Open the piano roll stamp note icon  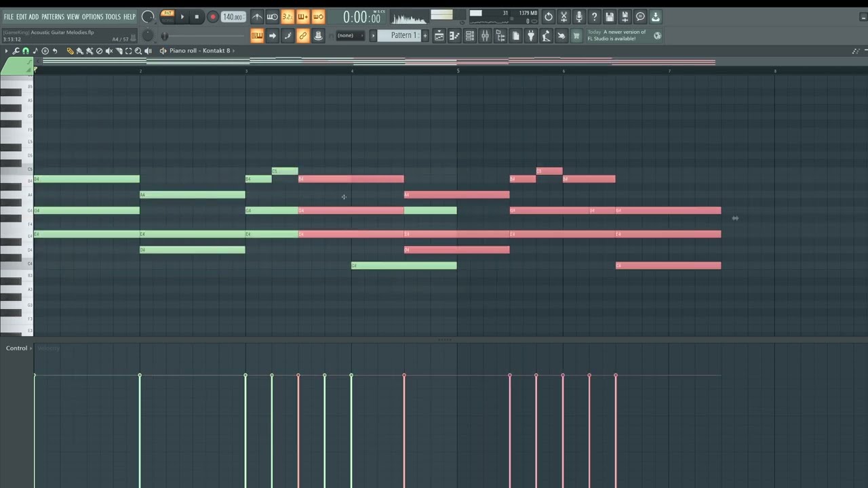pyautogui.click(x=35, y=51)
